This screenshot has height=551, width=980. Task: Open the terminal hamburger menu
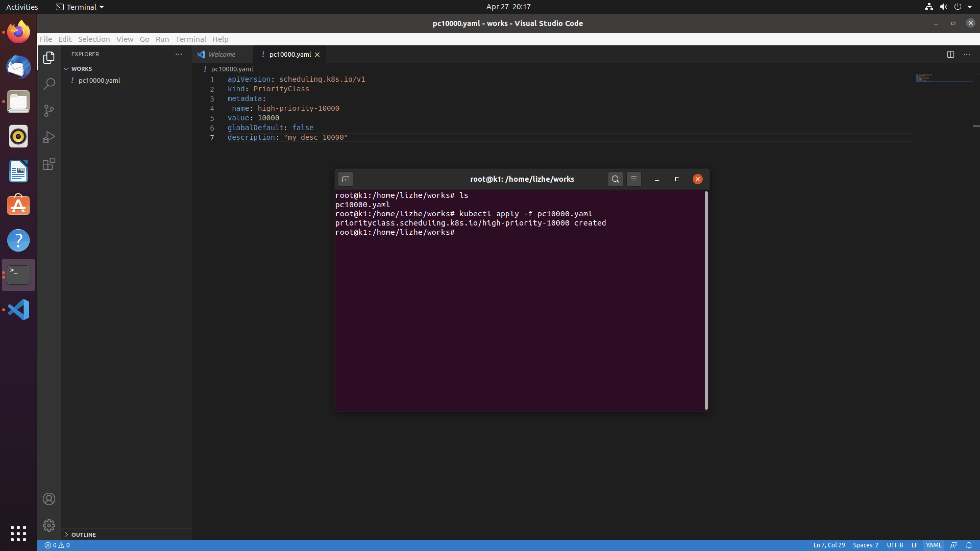pyautogui.click(x=634, y=179)
